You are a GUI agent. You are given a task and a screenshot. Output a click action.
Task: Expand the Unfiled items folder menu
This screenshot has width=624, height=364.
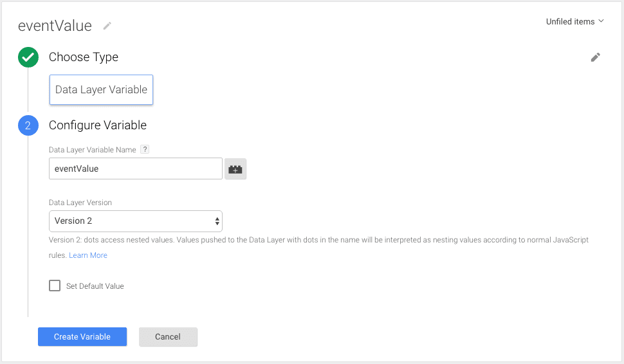[x=570, y=22]
